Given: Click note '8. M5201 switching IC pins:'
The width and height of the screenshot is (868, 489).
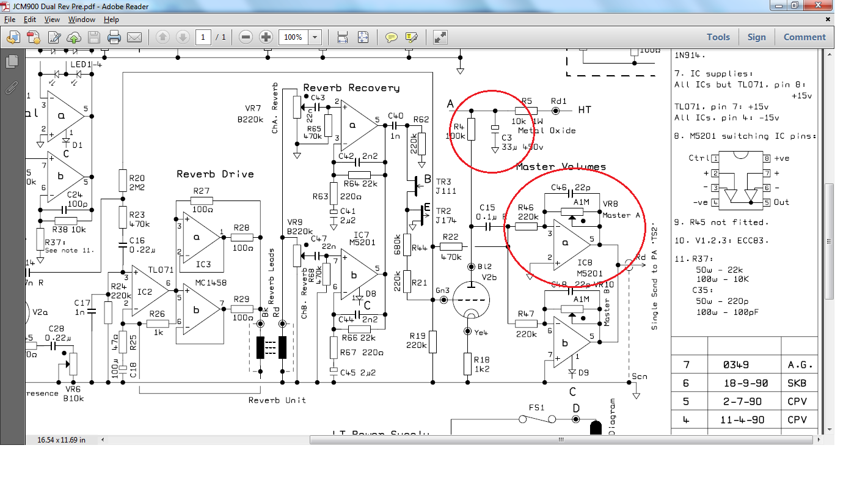Looking at the screenshot, I should [746, 136].
